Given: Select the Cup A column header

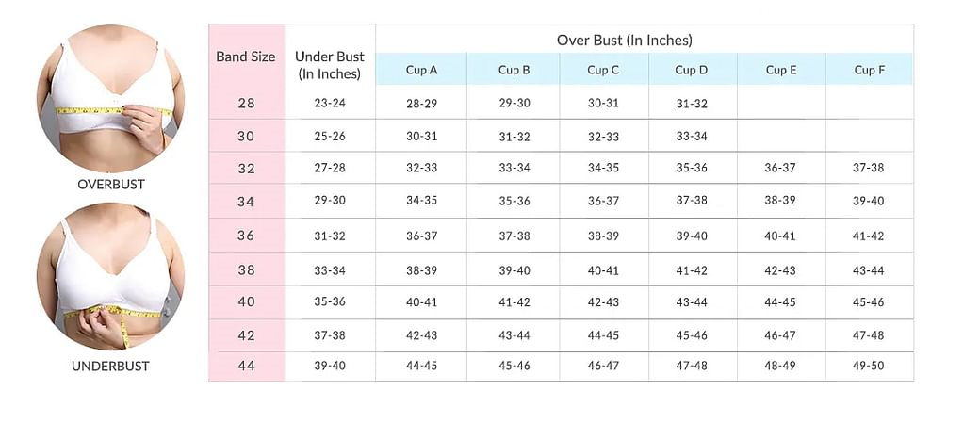Looking at the screenshot, I should (x=421, y=70).
